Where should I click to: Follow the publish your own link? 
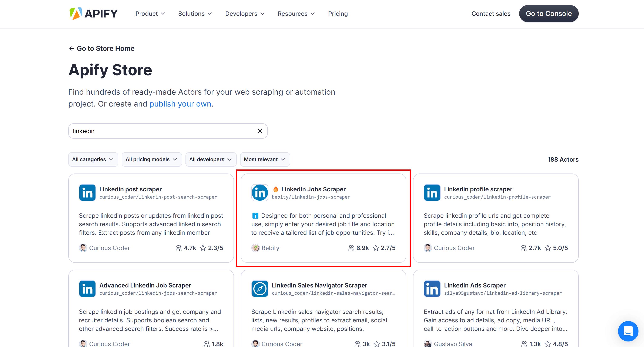tap(180, 104)
